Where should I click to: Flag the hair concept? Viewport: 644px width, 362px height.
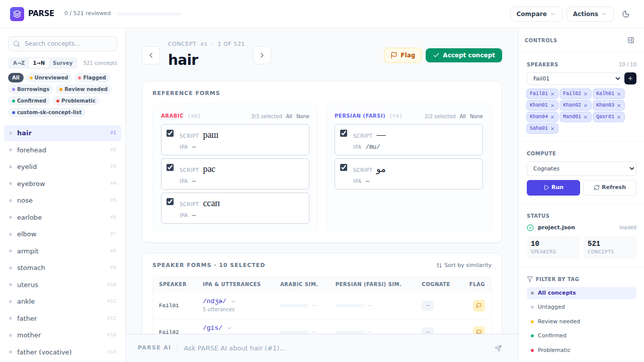click(403, 55)
